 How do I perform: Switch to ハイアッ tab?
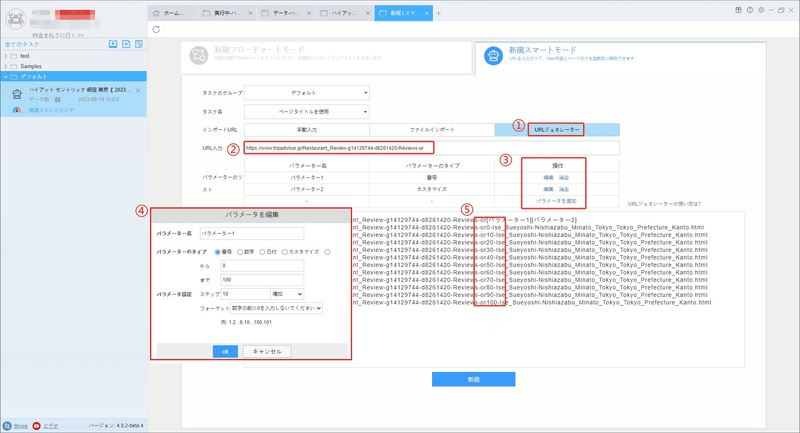(345, 13)
